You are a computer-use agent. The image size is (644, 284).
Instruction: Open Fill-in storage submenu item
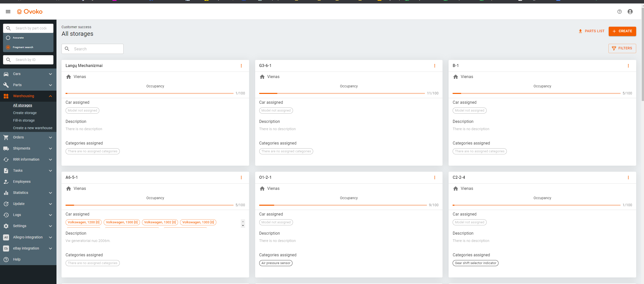[x=24, y=120]
